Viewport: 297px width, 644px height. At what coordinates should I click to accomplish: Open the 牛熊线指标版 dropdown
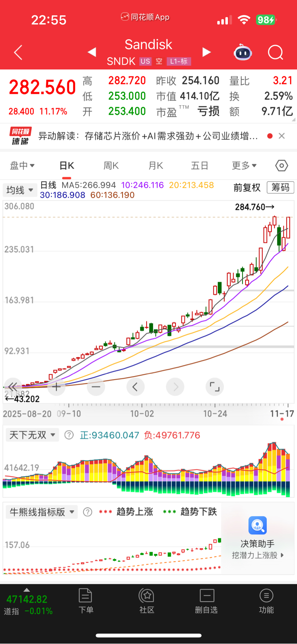click(42, 512)
